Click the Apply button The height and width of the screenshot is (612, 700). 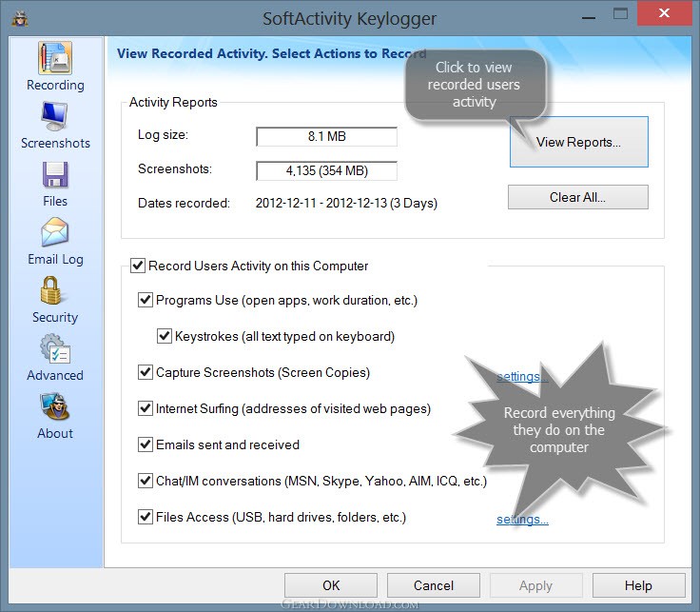coord(536,585)
